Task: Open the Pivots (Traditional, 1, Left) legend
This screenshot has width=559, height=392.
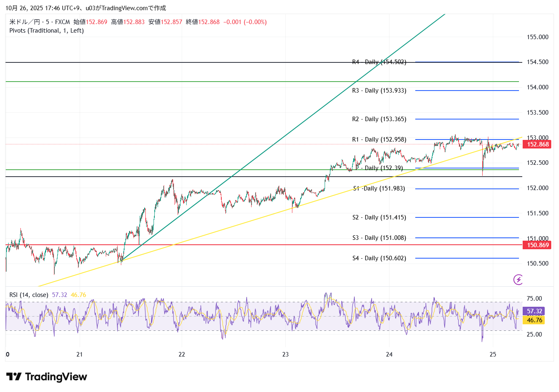Action: [47, 31]
